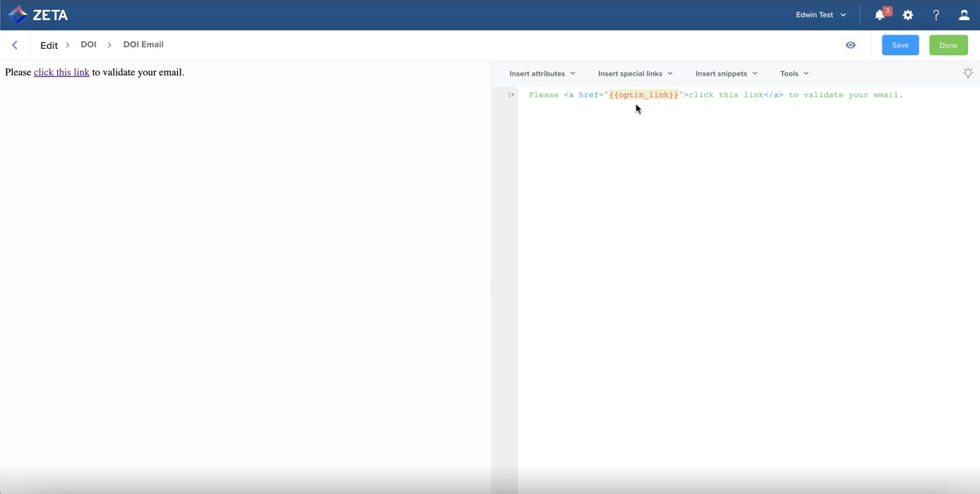Toggle preview with the eye icon
This screenshot has height=494, width=980.
(850, 45)
